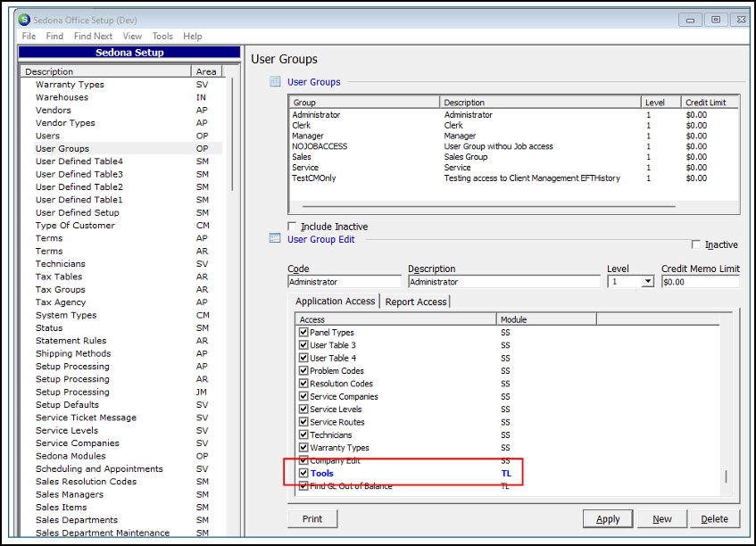Viewport: 756px width, 546px height.
Task: Open the Help menu
Action: [193, 37]
